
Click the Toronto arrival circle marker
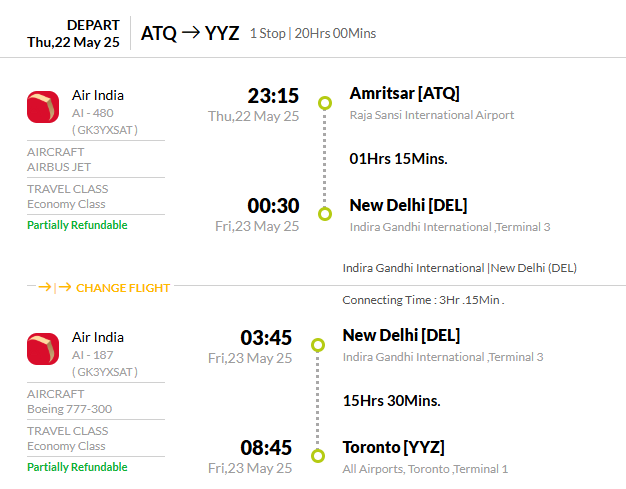(318, 456)
